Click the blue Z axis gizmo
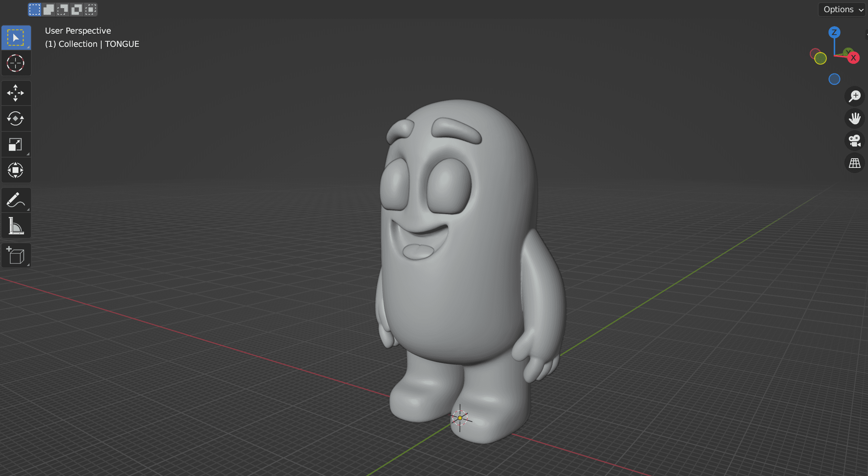The height and width of the screenshot is (476, 868). tap(834, 32)
